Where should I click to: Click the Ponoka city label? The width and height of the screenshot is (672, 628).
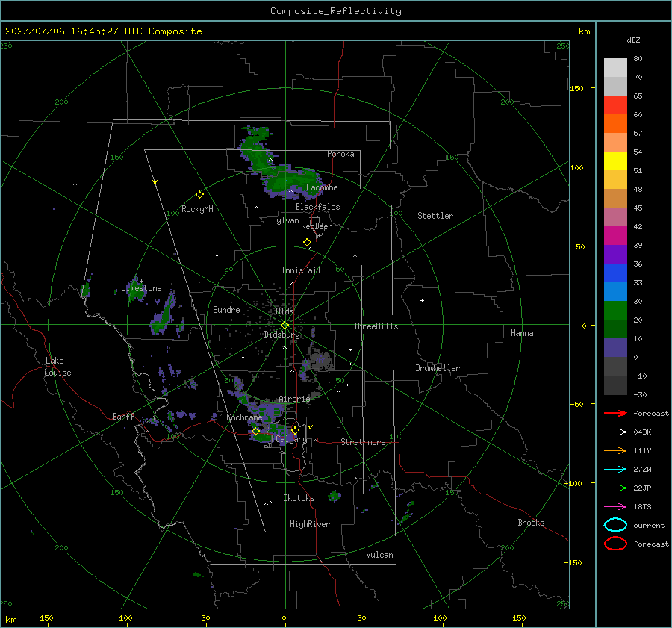pos(340,154)
